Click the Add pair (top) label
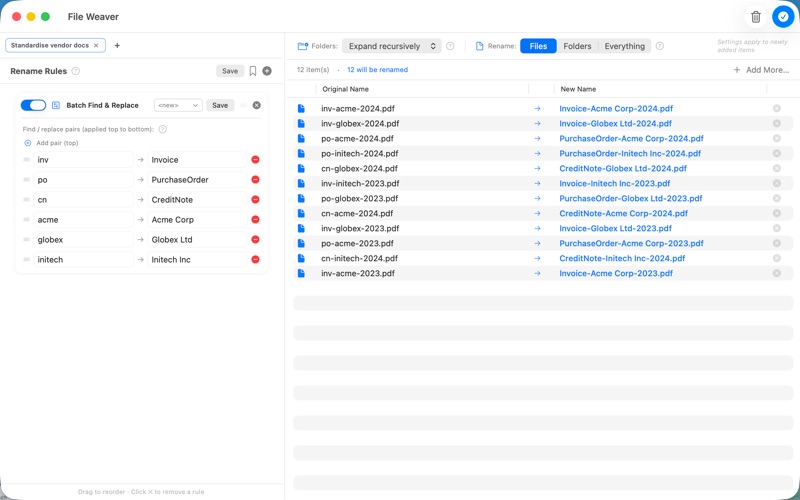The height and width of the screenshot is (500, 800). point(57,143)
